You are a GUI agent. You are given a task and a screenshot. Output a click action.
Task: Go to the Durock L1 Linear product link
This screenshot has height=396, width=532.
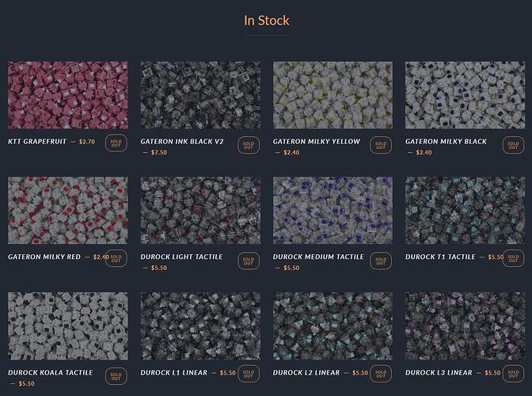[x=173, y=372]
